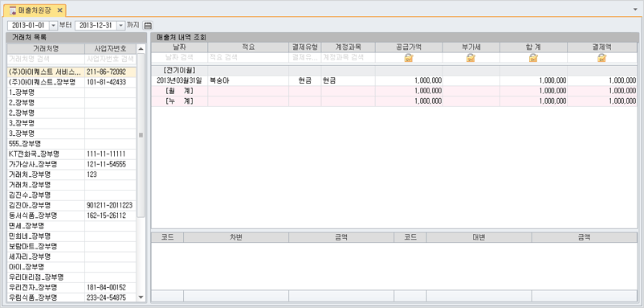Image resolution: width=644 pixels, height=308 pixels.
Task: Click the filter icon under 공급가액 column
Action: pos(409,58)
